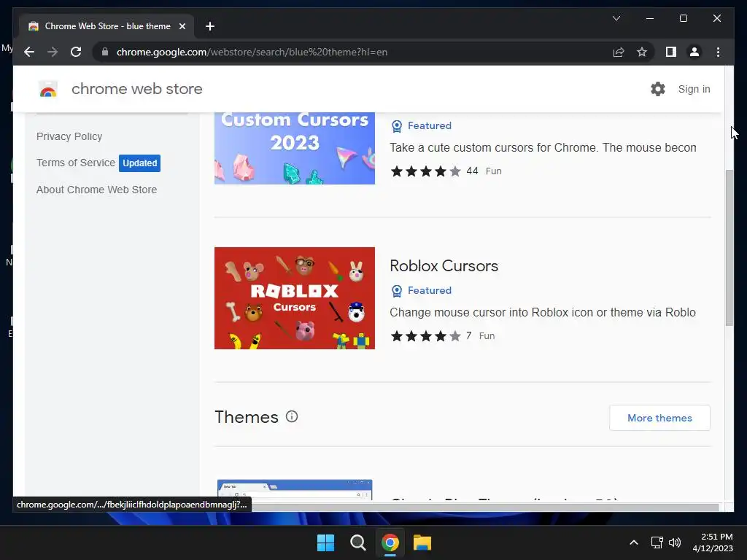
Task: Reload the Chrome Web Store page
Action: (76, 52)
